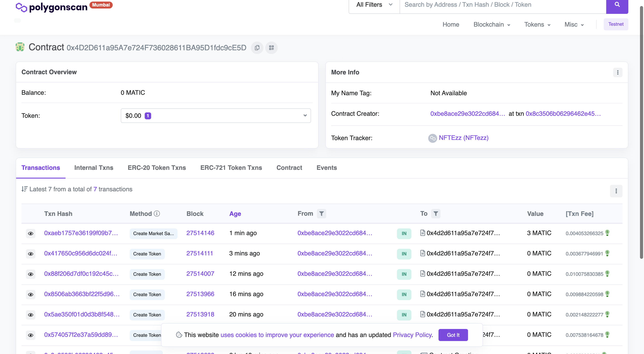Click the Method column info icon
This screenshot has width=644, height=354.
[x=157, y=214]
